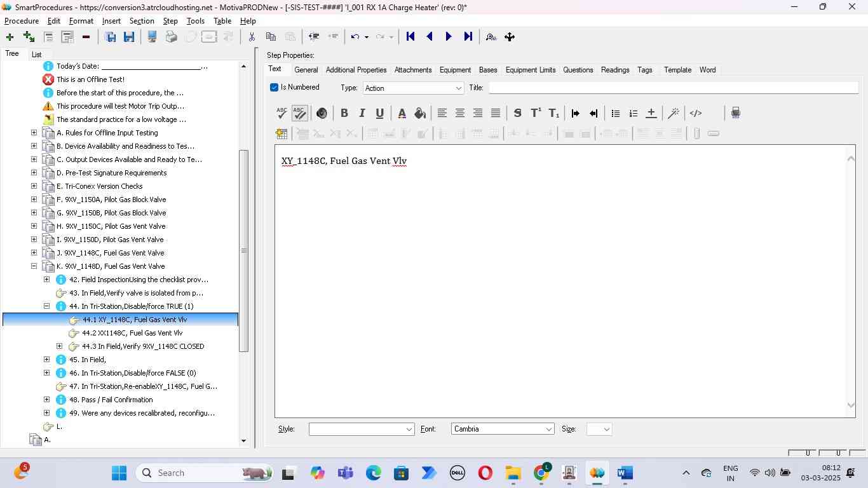The width and height of the screenshot is (868, 488).
Task: Go to last step with skip-forward arrow
Action: [468, 37]
